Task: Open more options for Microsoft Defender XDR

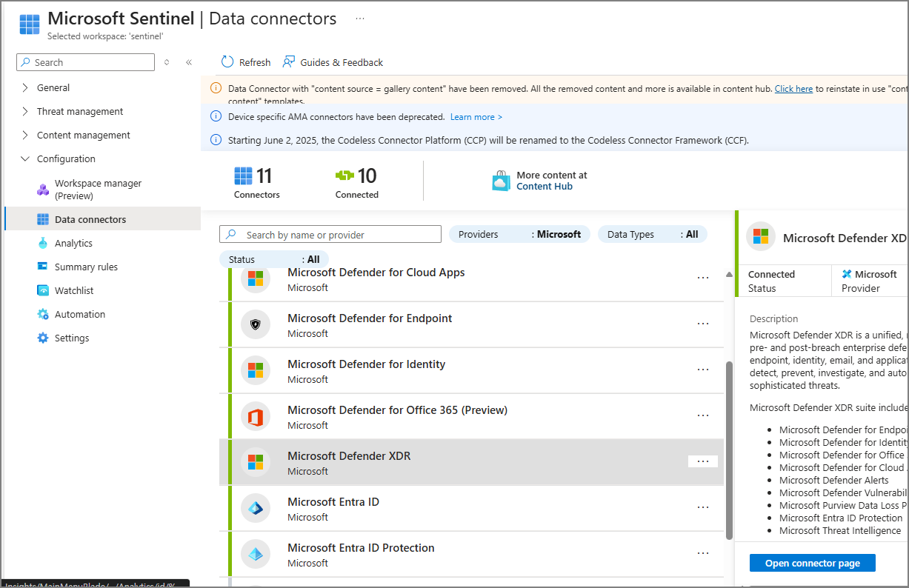Action: click(703, 461)
